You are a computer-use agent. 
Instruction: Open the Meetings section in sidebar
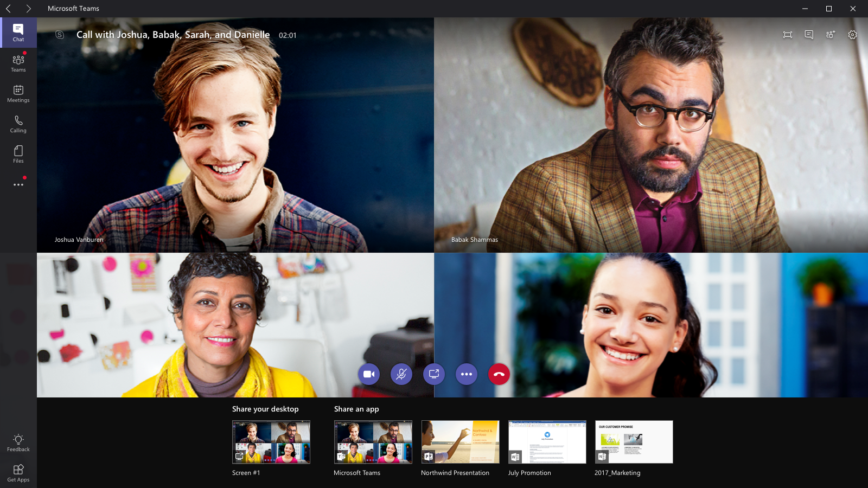[x=18, y=94]
